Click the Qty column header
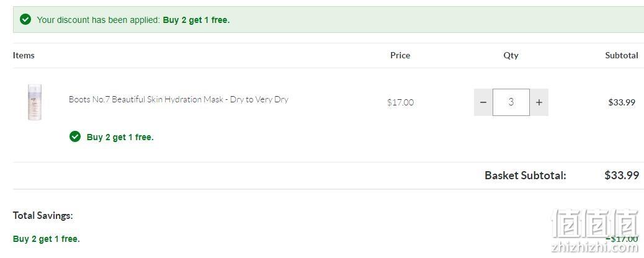The width and height of the screenshot is (644, 258). (511, 55)
